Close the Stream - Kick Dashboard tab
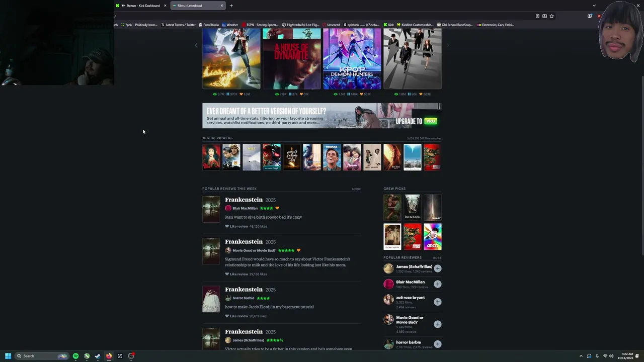The image size is (644, 362). (165, 6)
